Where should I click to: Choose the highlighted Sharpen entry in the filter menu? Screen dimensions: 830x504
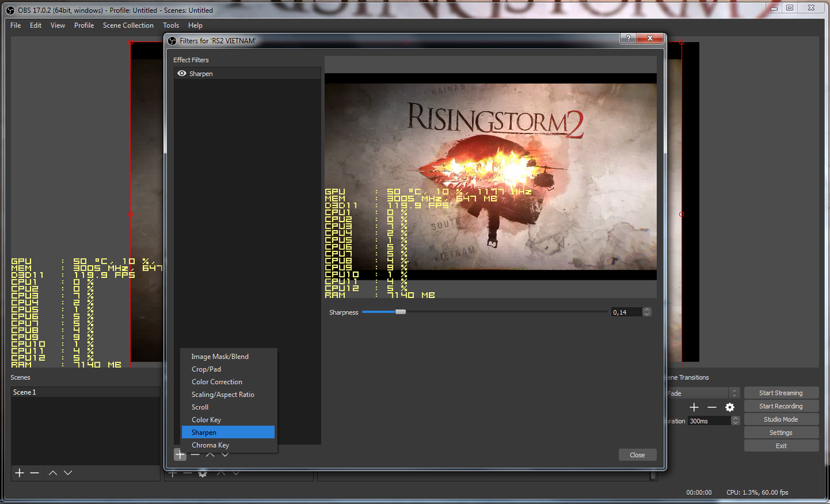click(228, 432)
